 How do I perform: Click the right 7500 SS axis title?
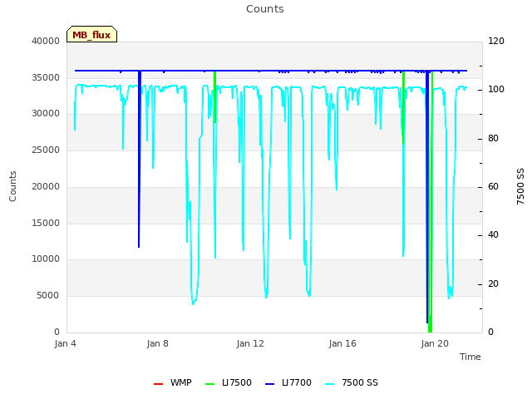[x=520, y=186]
